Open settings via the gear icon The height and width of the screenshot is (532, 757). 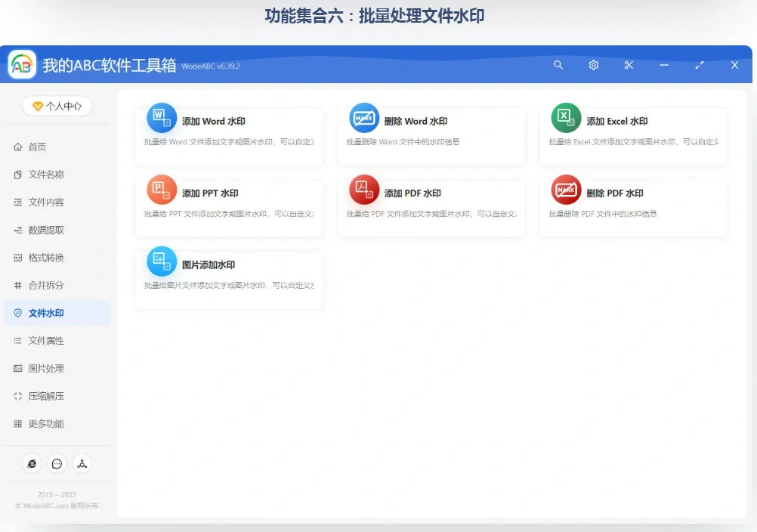click(x=593, y=65)
